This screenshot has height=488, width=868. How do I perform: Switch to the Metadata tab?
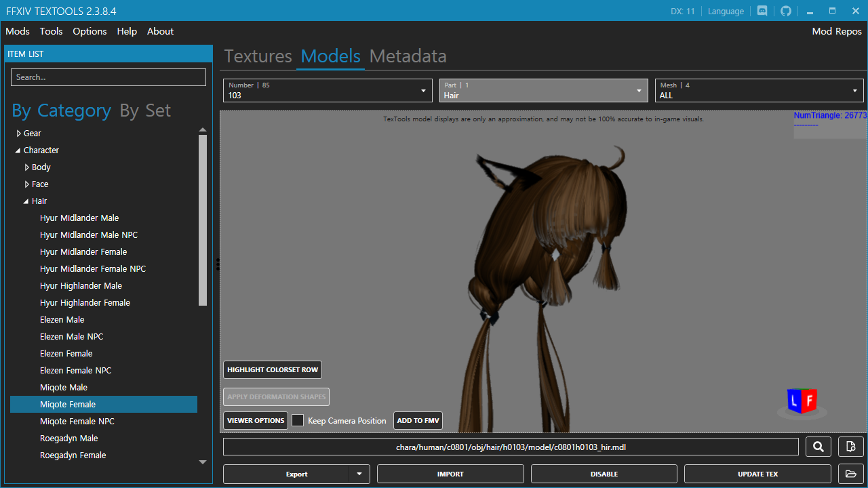tap(408, 56)
